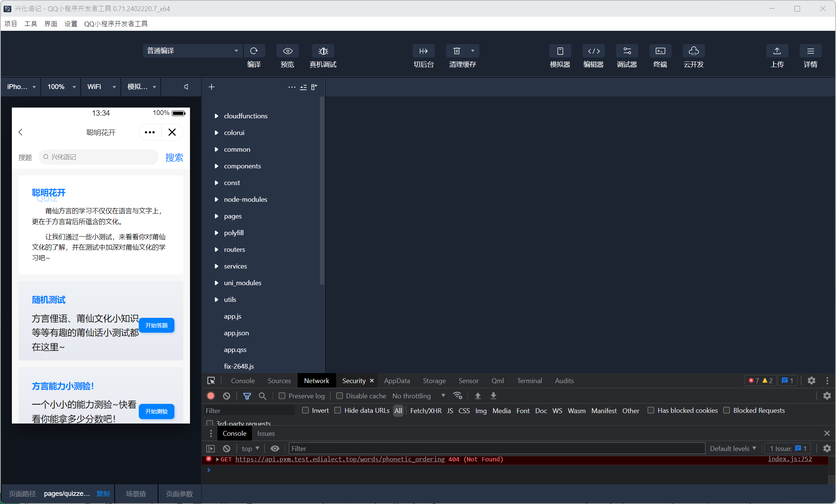Open the Default levels dropdown
Image resolution: width=836 pixels, height=504 pixels.
[x=732, y=448]
